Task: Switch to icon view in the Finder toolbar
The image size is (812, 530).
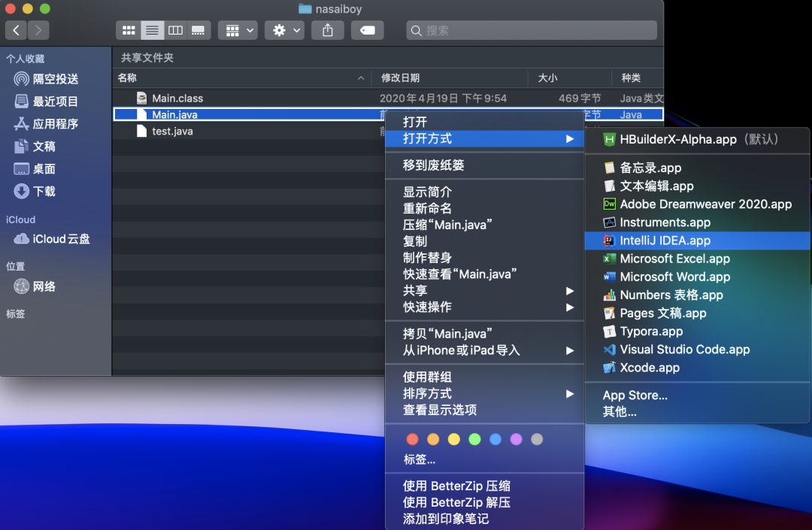Action: (x=129, y=30)
